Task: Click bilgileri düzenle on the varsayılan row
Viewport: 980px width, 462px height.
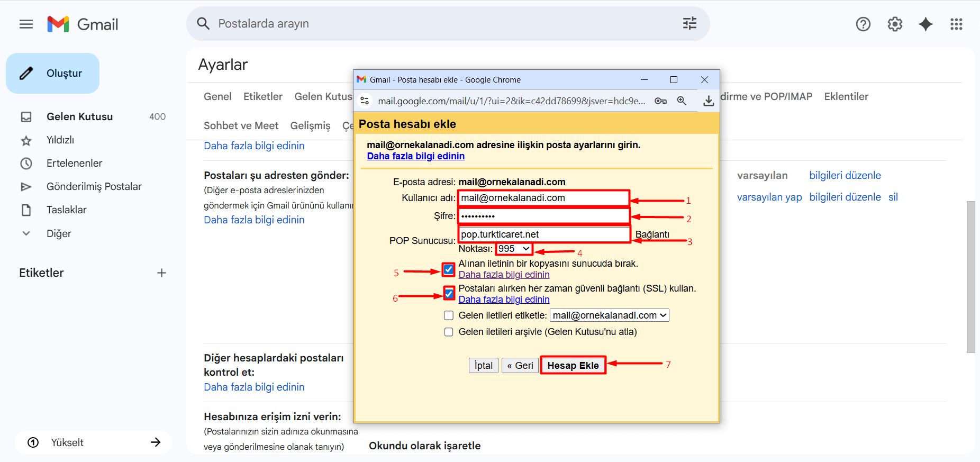Action: coord(845,176)
